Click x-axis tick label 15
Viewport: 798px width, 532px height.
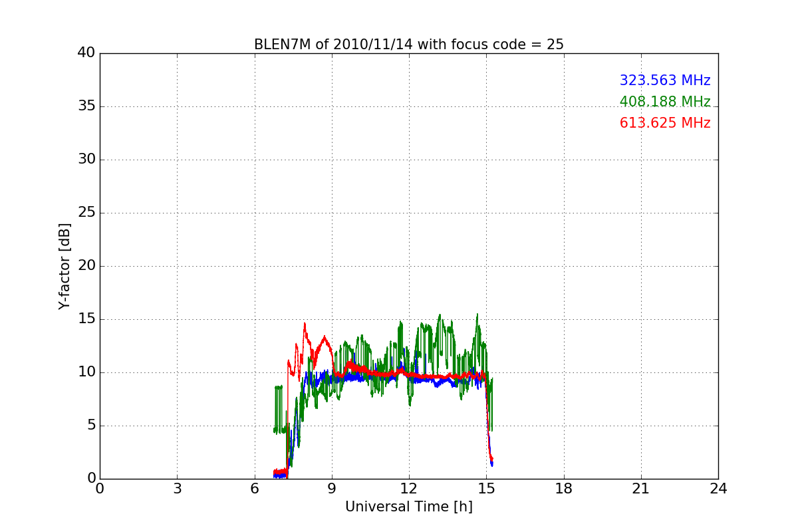tap(486, 489)
